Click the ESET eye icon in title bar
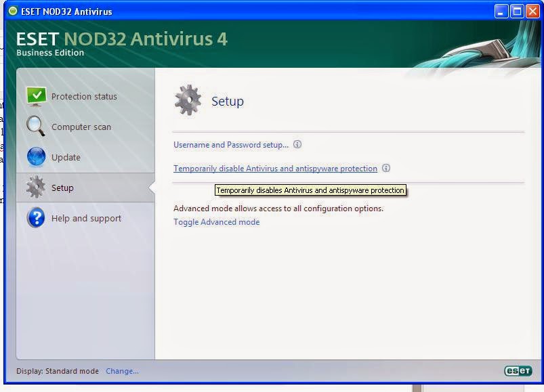 coord(13,11)
